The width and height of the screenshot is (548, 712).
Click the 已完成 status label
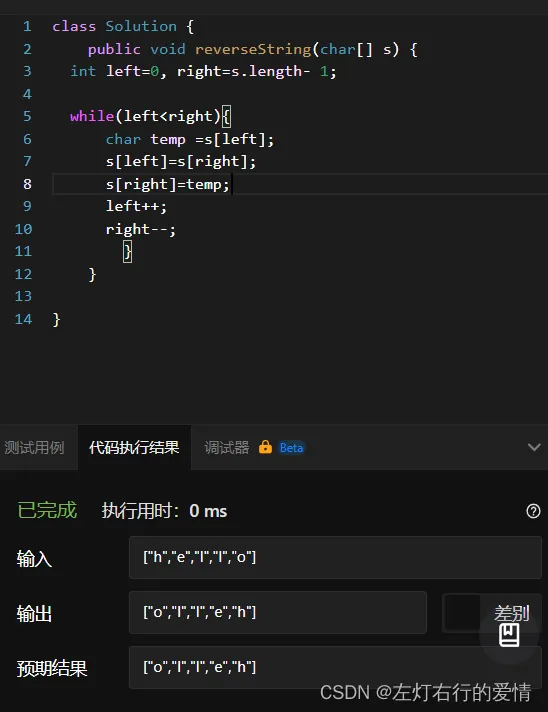(47, 510)
